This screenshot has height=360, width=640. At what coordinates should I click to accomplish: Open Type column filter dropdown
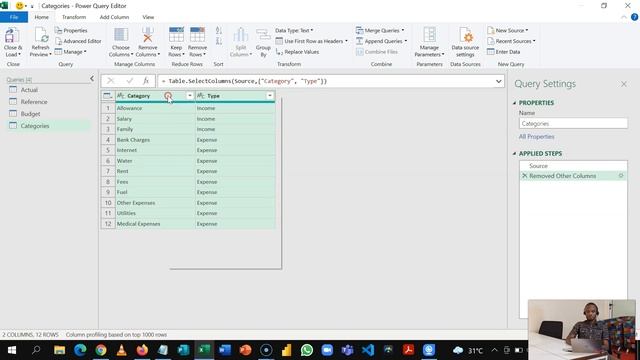[270, 96]
